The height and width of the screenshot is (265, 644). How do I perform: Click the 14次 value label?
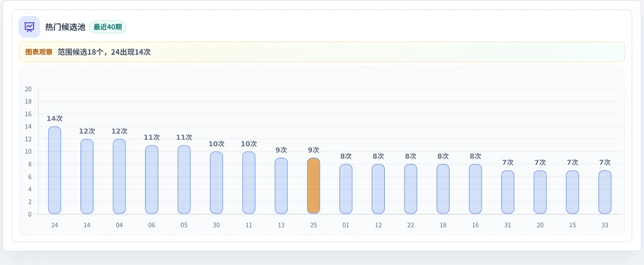coord(54,119)
